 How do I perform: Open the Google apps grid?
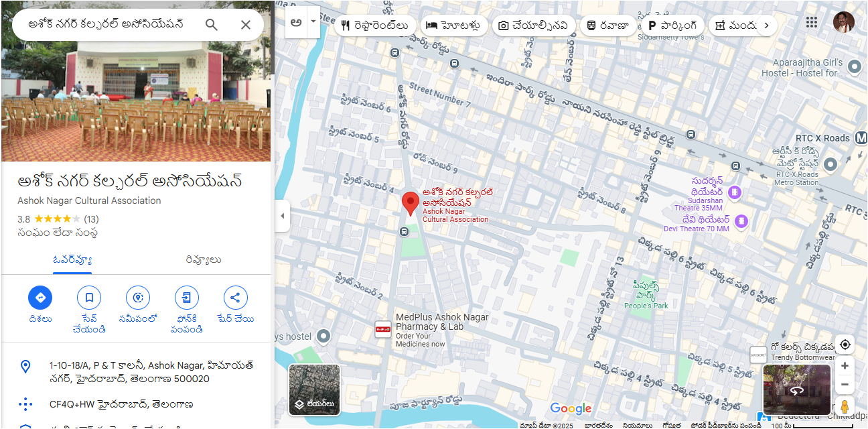click(x=812, y=22)
